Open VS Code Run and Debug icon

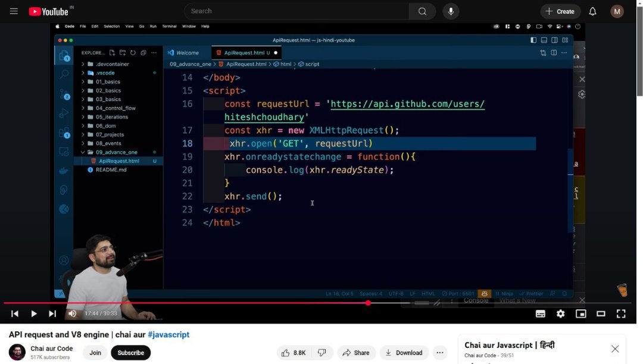click(64, 114)
